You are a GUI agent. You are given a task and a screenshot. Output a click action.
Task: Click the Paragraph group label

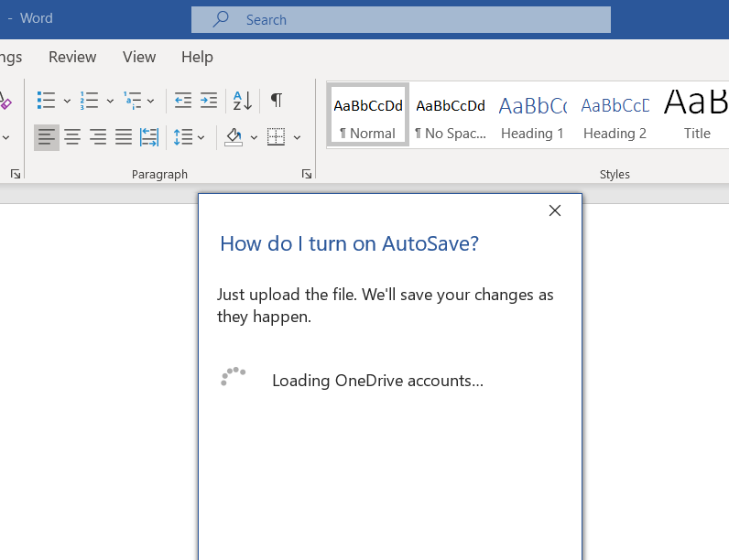tap(159, 174)
